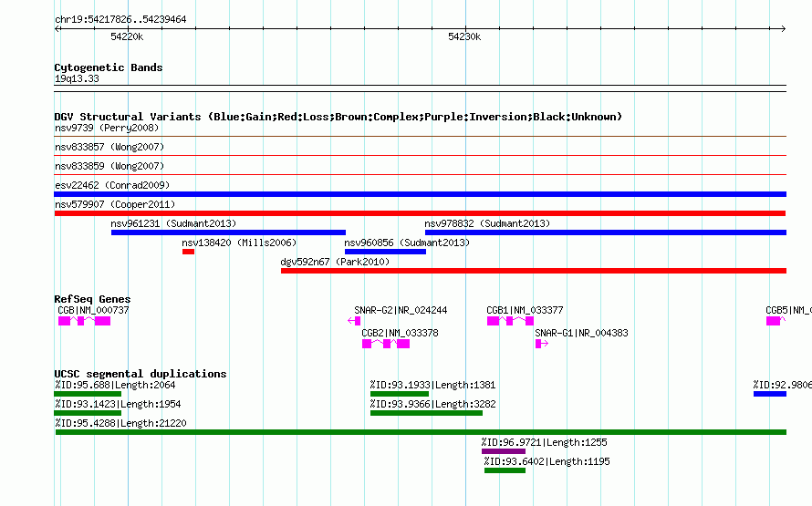Click the %ID:93.6402 Length:1195 green bar
Image resolution: width=812 pixels, height=506 pixels.
(505, 470)
